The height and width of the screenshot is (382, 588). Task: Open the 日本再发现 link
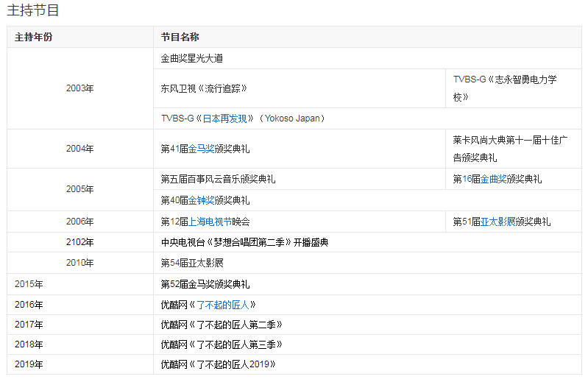pyautogui.click(x=224, y=119)
